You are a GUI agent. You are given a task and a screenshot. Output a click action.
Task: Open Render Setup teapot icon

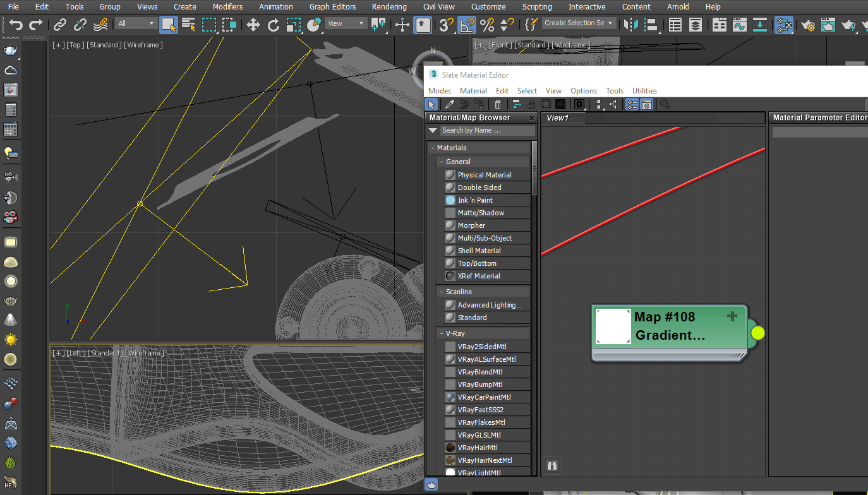pyautogui.click(x=808, y=25)
